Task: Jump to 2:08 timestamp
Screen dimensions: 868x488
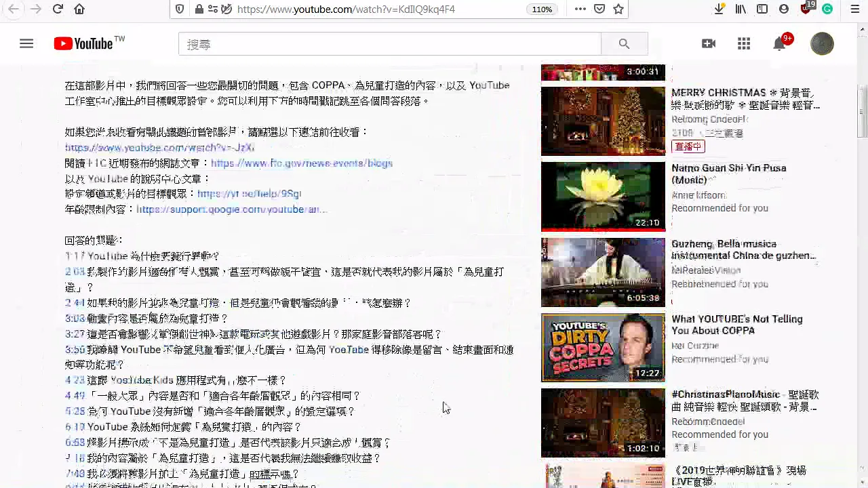Action: point(75,272)
